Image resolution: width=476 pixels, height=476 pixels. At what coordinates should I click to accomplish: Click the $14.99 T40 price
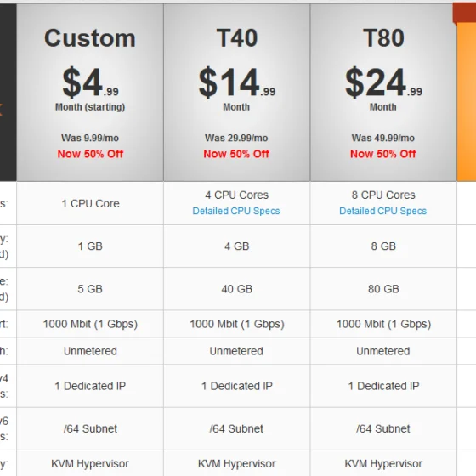click(237, 82)
